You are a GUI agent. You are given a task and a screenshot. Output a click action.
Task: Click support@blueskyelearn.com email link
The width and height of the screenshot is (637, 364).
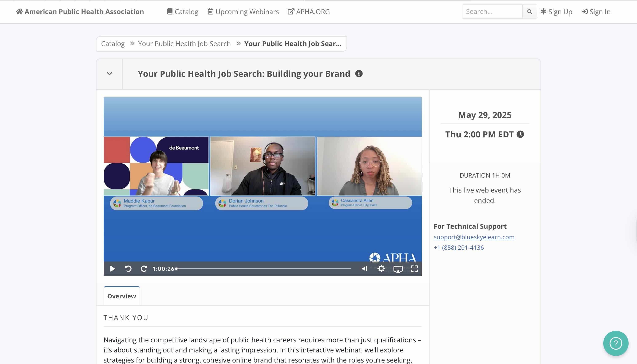pos(474,237)
